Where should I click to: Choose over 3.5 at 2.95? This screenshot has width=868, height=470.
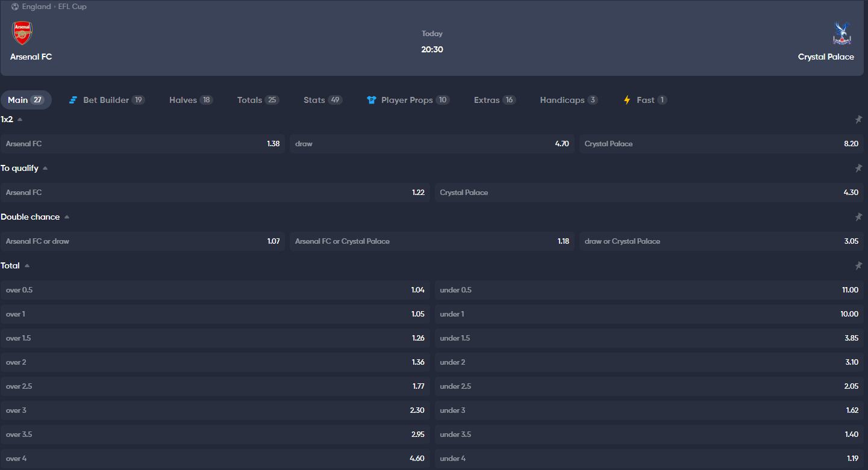pos(215,434)
